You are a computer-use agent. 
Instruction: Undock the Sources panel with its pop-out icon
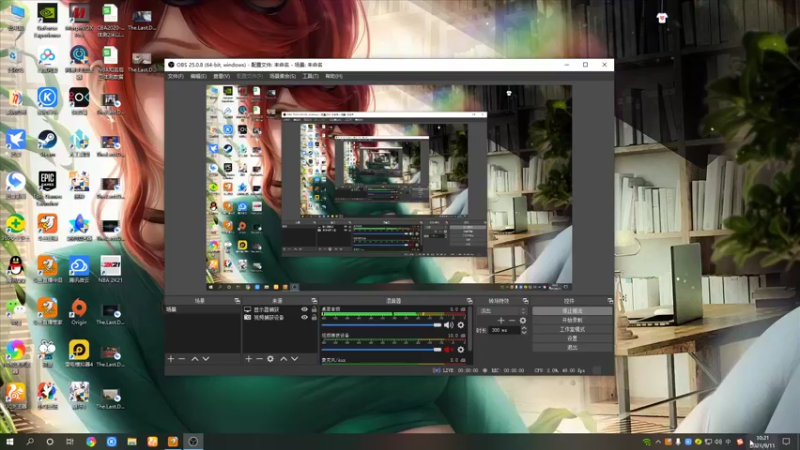click(x=314, y=301)
